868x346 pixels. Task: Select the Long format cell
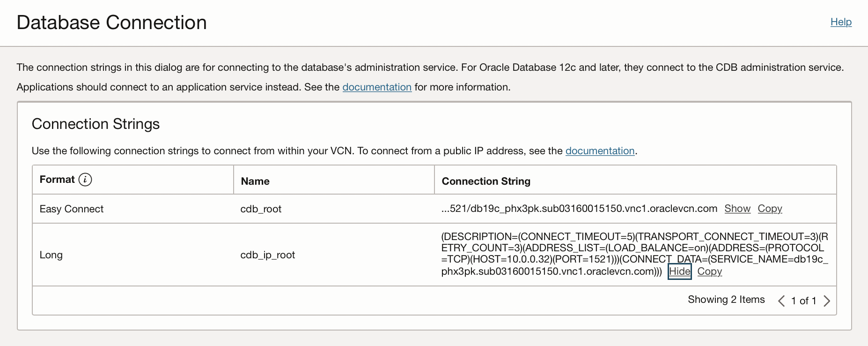pos(51,255)
